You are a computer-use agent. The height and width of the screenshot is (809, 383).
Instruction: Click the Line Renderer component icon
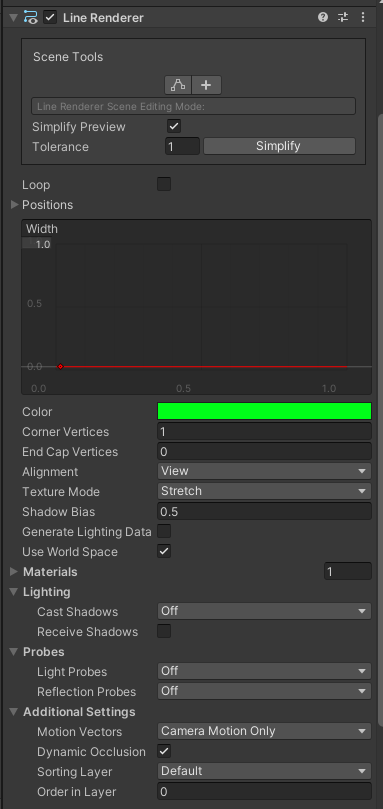point(31,18)
